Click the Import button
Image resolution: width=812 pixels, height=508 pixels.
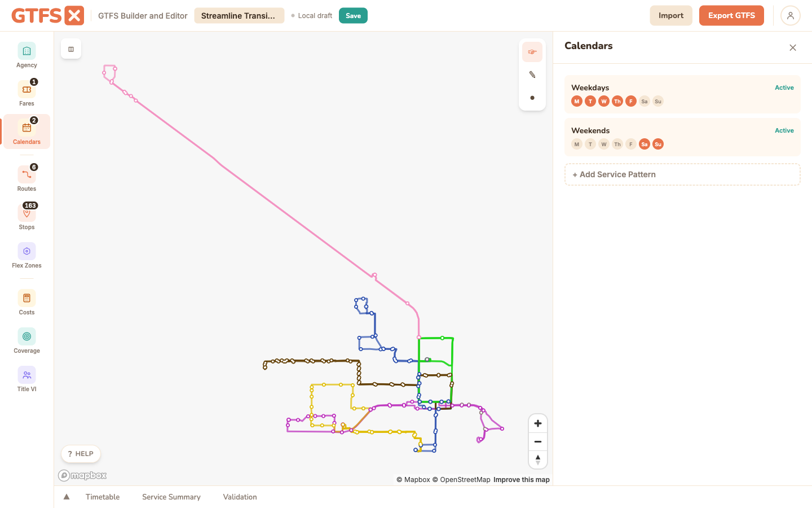point(671,16)
